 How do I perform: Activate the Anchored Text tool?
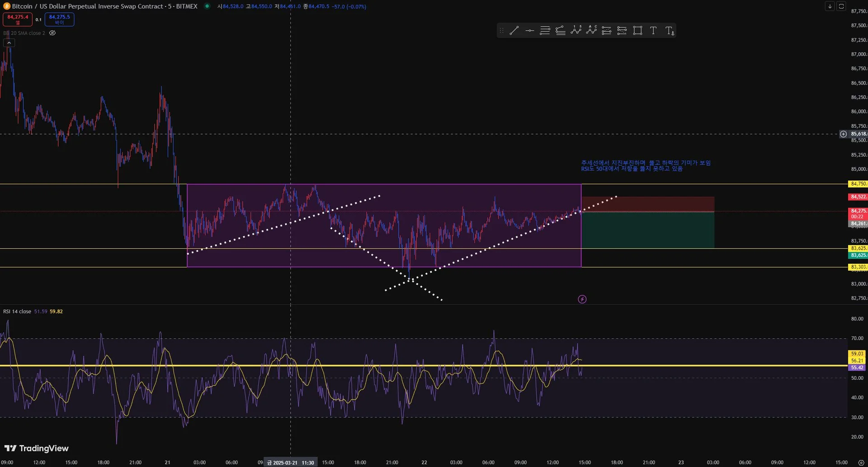pos(670,31)
